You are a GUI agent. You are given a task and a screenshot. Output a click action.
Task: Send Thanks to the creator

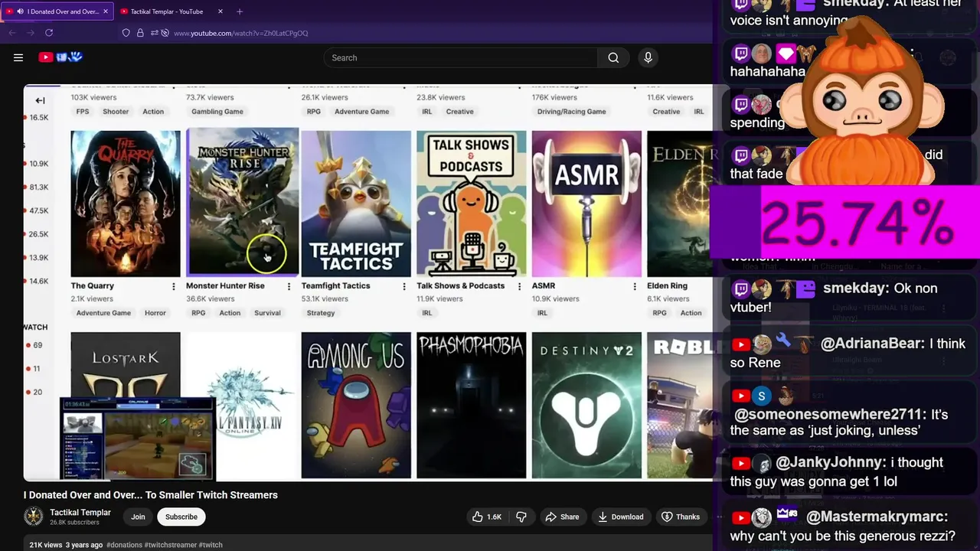click(x=681, y=517)
